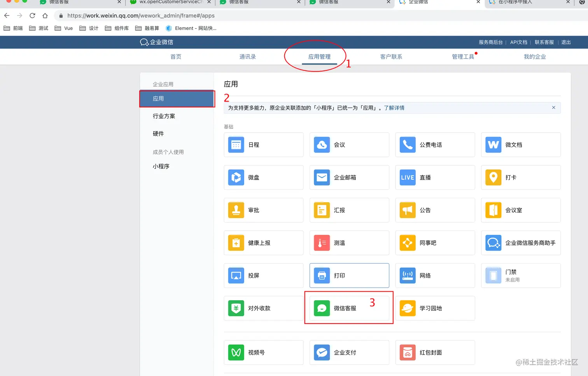
Task: Open the 日程 calendar app icon
Action: click(236, 145)
